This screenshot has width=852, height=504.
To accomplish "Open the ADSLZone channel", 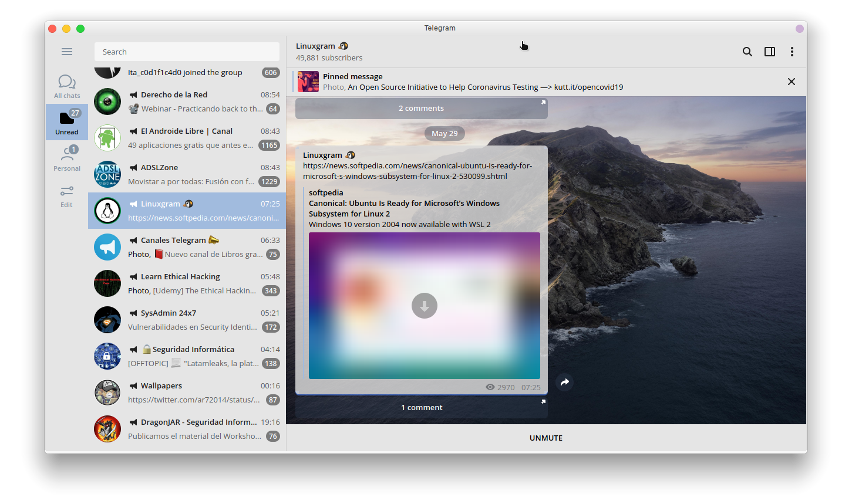I will tap(187, 174).
